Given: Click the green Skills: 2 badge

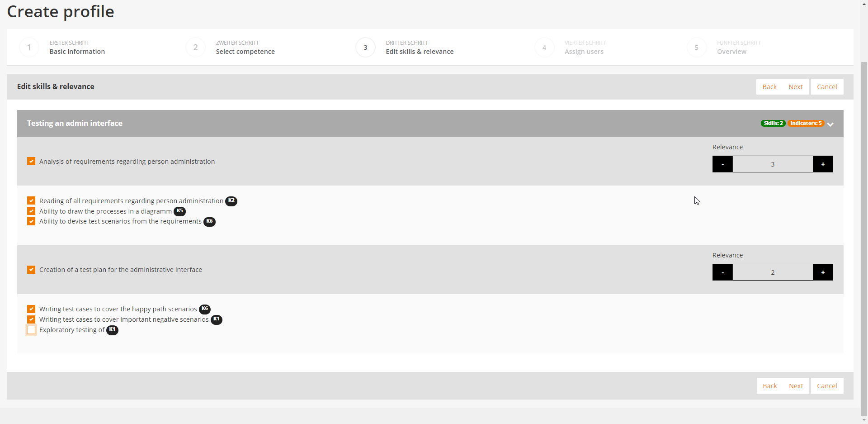Looking at the screenshot, I should [773, 124].
